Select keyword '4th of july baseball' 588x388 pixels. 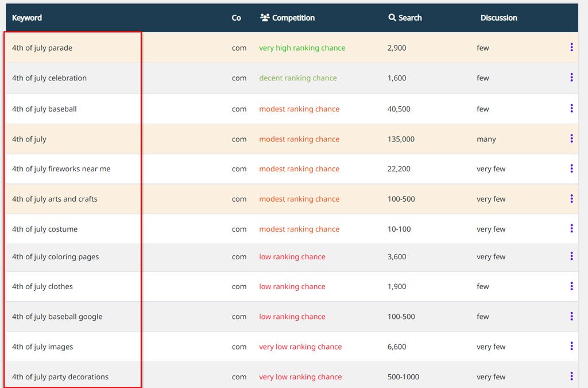pos(44,109)
